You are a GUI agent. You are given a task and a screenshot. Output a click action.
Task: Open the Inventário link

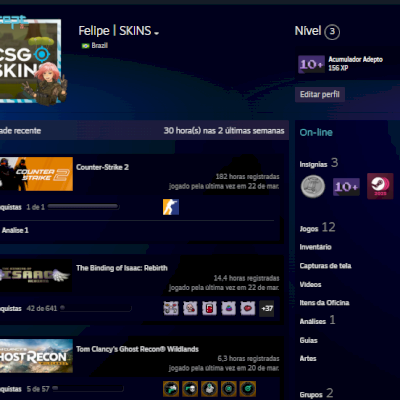(x=315, y=247)
